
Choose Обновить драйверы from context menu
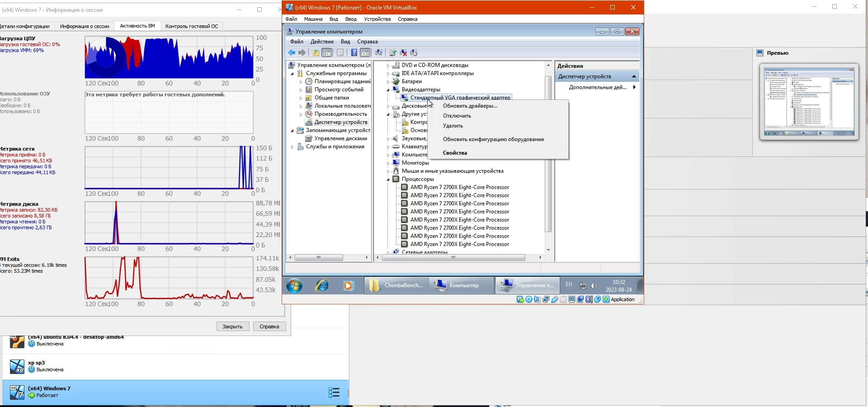pos(470,106)
